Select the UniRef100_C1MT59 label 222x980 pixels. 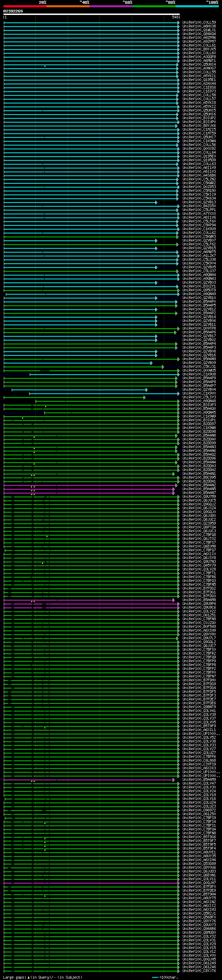199,133
